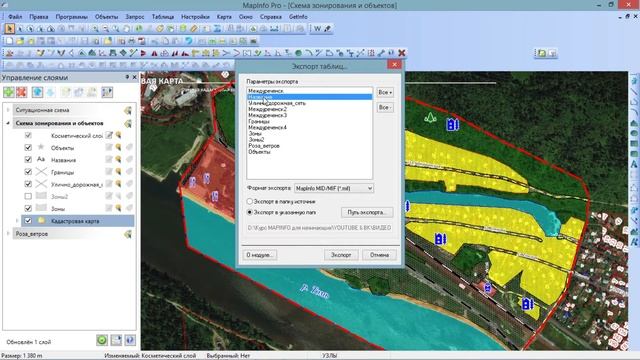Click the Экспорт button in the dialog
The image size is (640, 360).
[x=341, y=255]
